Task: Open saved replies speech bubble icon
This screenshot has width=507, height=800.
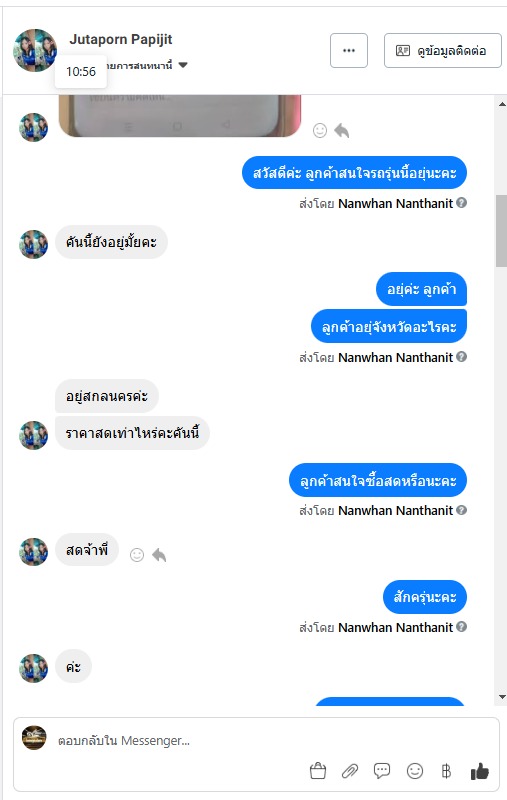Action: [382, 770]
